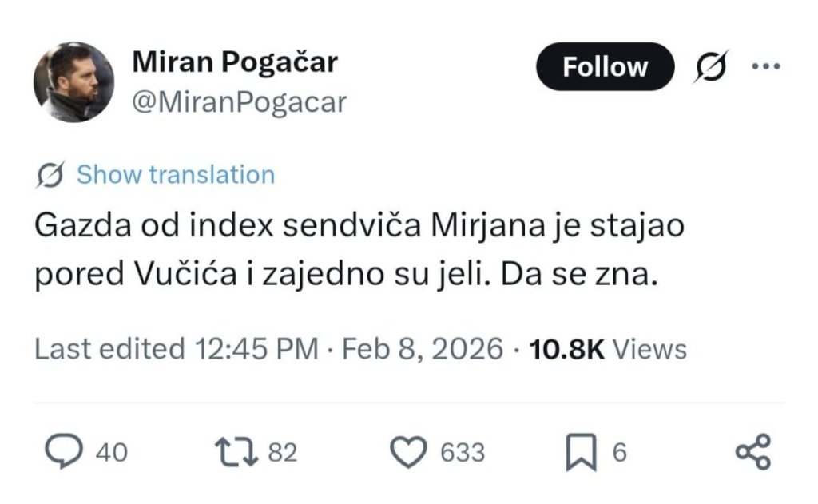
Task: Open the @MiranPogacar handle link
Action: [x=237, y=102]
